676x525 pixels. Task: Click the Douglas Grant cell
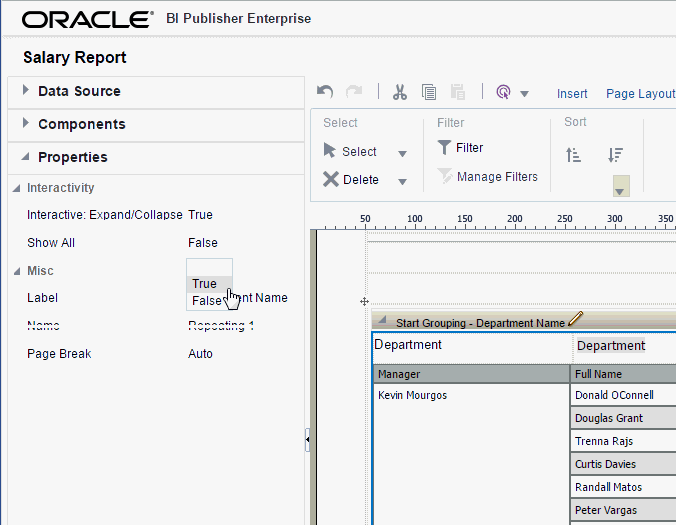[x=623, y=418]
